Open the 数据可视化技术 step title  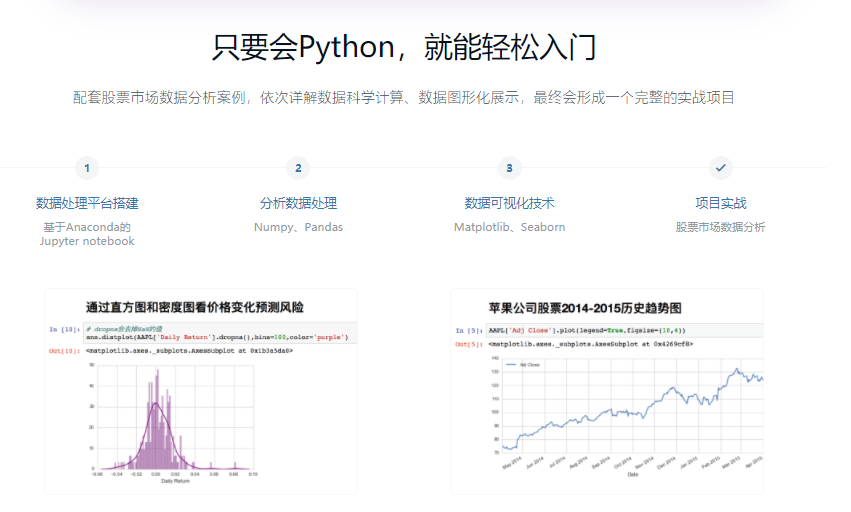tap(509, 203)
